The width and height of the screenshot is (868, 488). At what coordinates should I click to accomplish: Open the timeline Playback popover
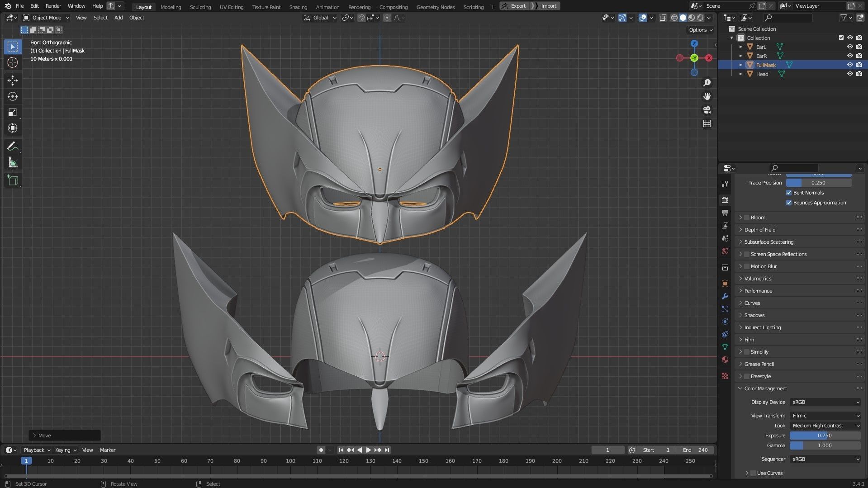(x=36, y=450)
